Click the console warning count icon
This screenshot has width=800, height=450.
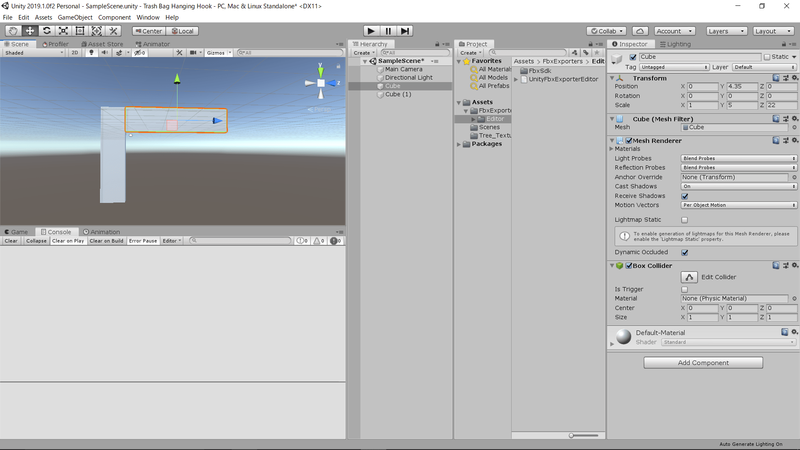pyautogui.click(x=319, y=241)
